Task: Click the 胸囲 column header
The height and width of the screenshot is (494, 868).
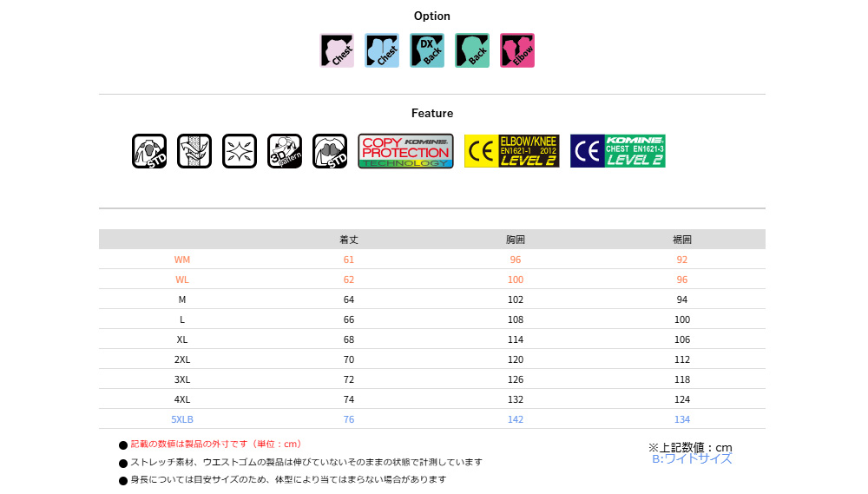Action: (516, 240)
